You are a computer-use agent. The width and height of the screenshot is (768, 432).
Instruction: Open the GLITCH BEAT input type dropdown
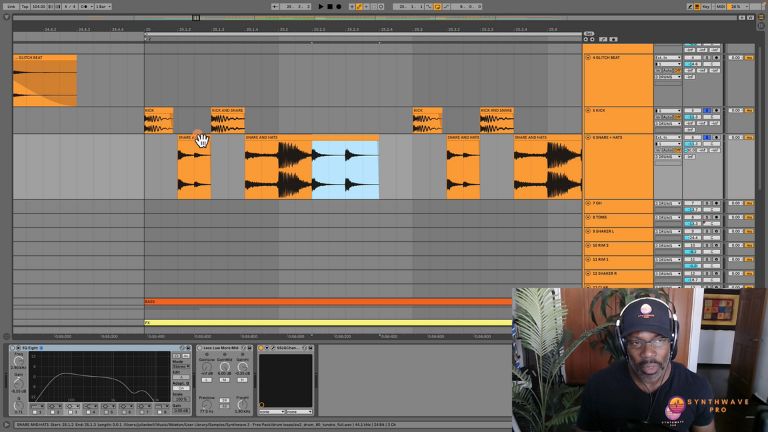click(668, 58)
